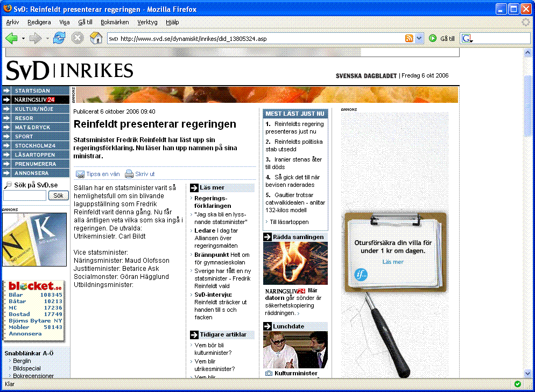Click the Firefox throbber activity icon

point(527,22)
